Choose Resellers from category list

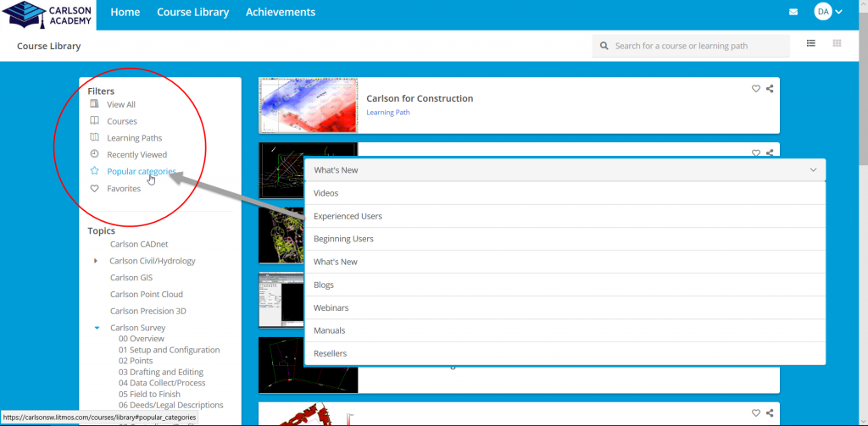pyautogui.click(x=565, y=353)
